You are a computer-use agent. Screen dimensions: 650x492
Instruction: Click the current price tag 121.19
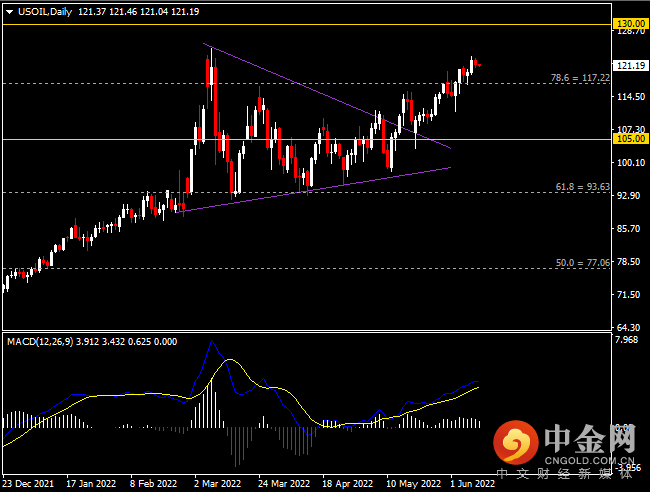(x=631, y=65)
